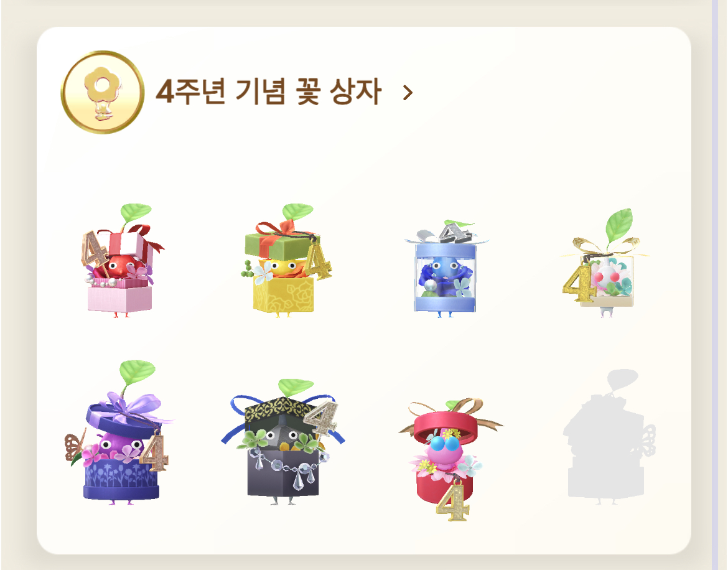This screenshot has height=570, width=728.
Task: Click the butterfly ornament on the purple Pikmin box
Action: click(74, 447)
